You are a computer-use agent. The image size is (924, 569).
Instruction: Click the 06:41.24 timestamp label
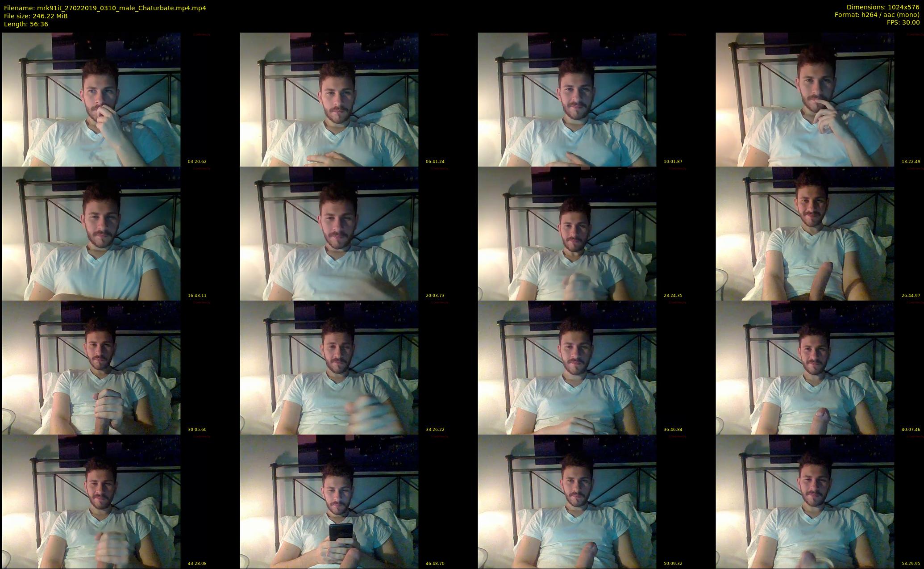tap(435, 162)
